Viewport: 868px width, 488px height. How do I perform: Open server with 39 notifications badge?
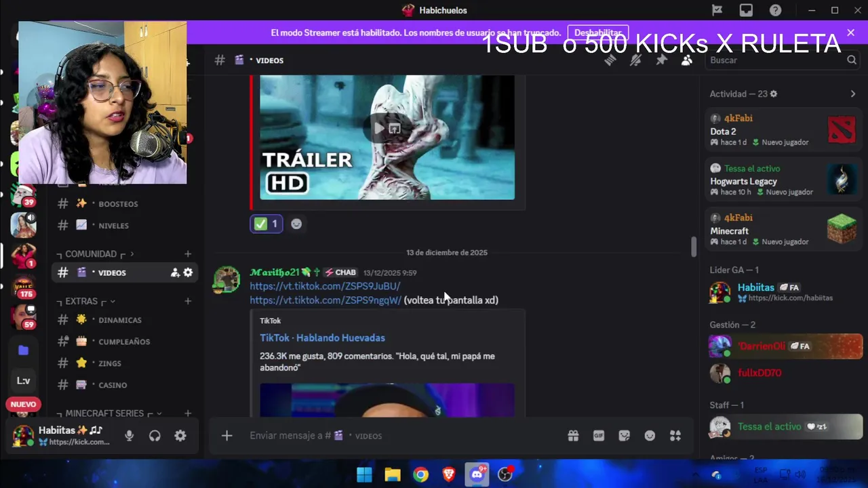pyautogui.click(x=23, y=195)
